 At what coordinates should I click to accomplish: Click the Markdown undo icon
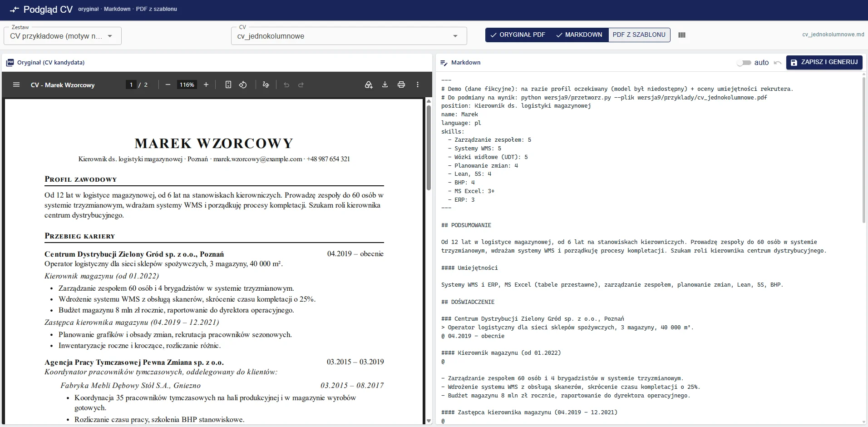tap(778, 63)
